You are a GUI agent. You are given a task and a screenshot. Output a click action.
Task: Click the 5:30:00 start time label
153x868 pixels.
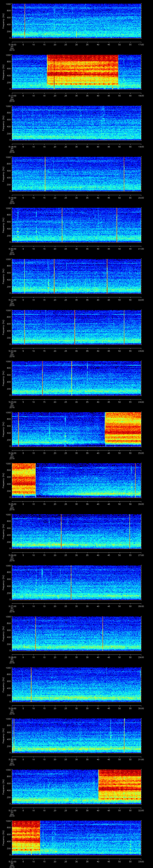(12, 759)
